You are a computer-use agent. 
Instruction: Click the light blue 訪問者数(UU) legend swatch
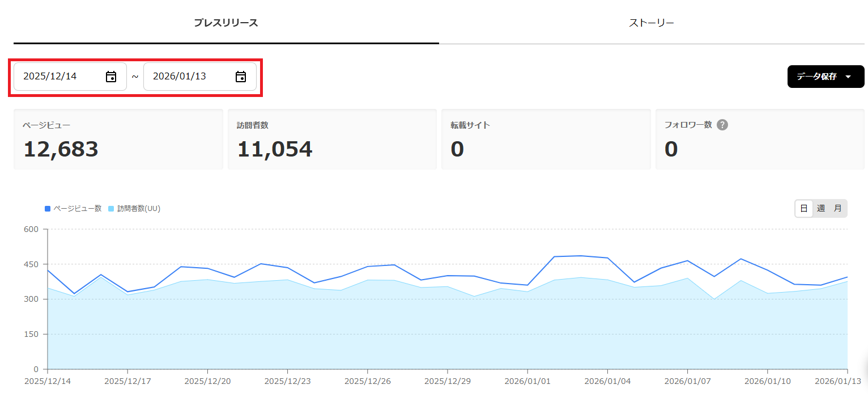[111, 209]
